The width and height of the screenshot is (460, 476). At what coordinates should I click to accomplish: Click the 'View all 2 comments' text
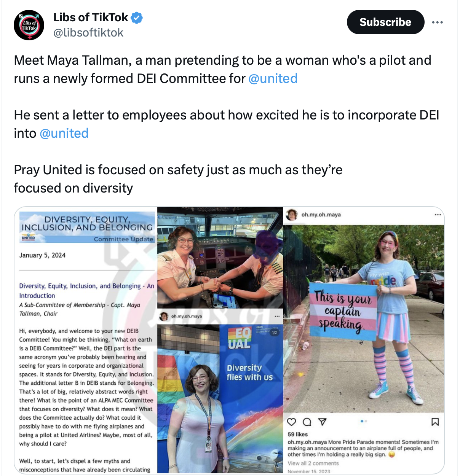pos(313,463)
